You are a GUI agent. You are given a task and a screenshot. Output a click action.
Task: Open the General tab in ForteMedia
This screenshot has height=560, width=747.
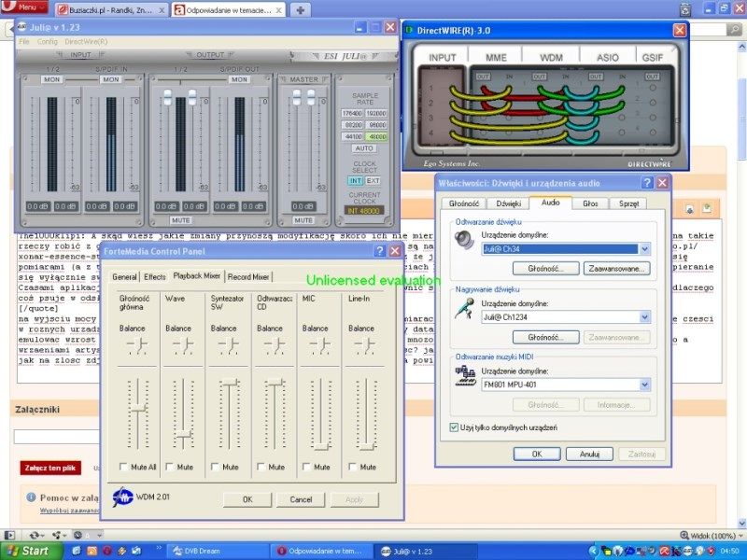point(125,276)
